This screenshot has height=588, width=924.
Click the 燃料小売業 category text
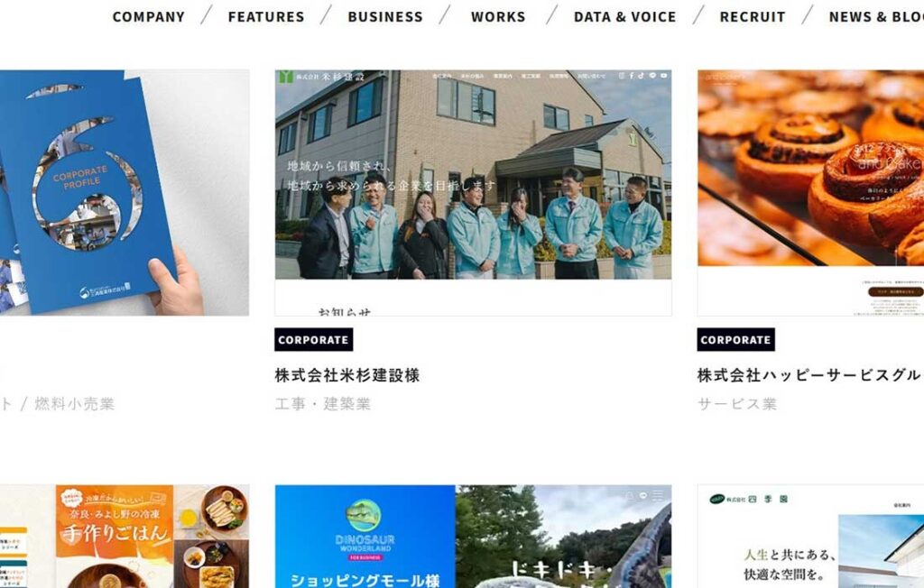(74, 404)
